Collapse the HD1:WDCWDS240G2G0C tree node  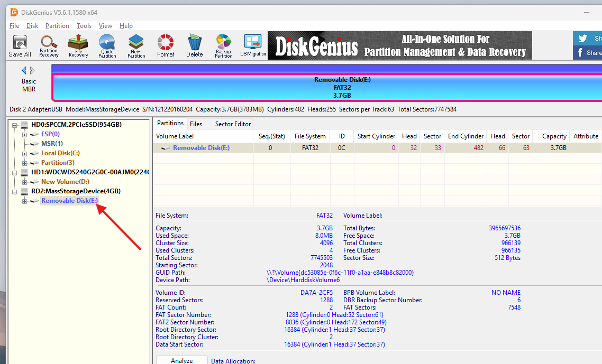15,173
